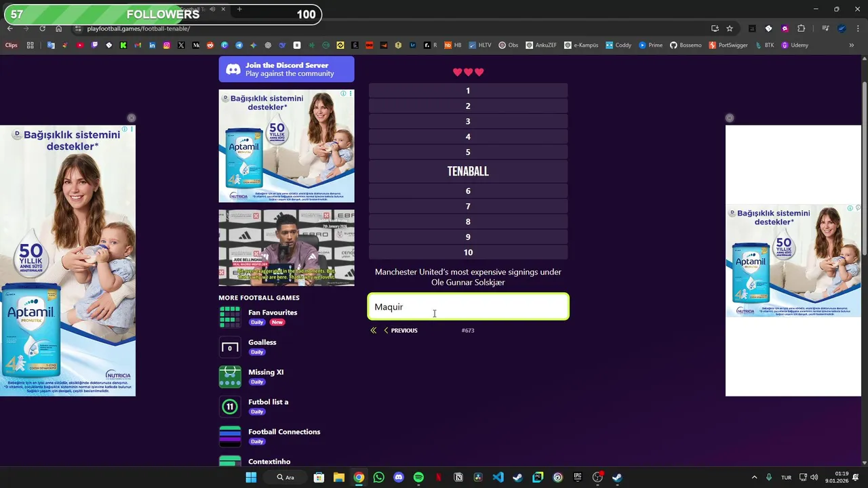Click the Aptamil ad above the video

click(286, 146)
